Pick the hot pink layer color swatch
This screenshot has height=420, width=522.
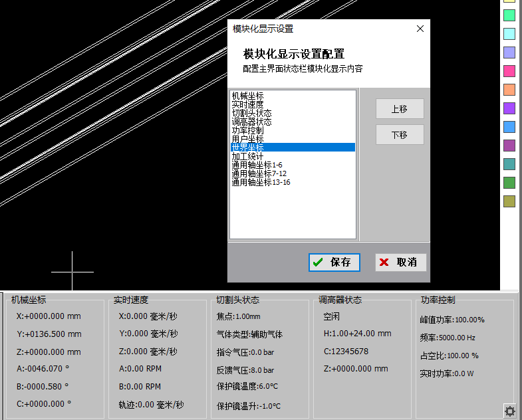(x=509, y=71)
